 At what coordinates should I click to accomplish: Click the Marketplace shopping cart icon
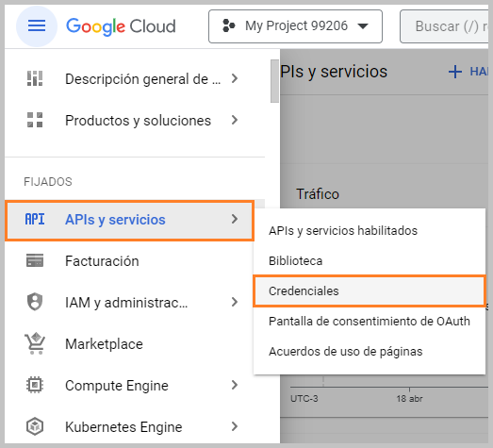tap(35, 343)
